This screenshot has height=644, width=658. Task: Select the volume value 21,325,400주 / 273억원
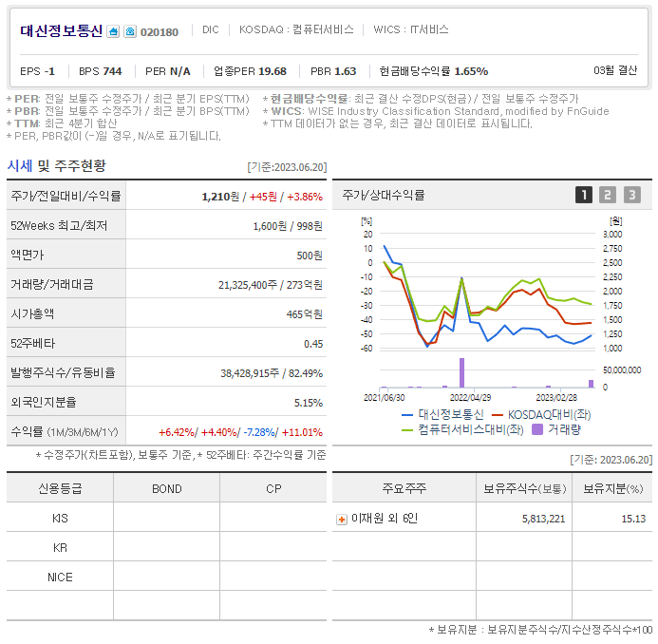271,285
